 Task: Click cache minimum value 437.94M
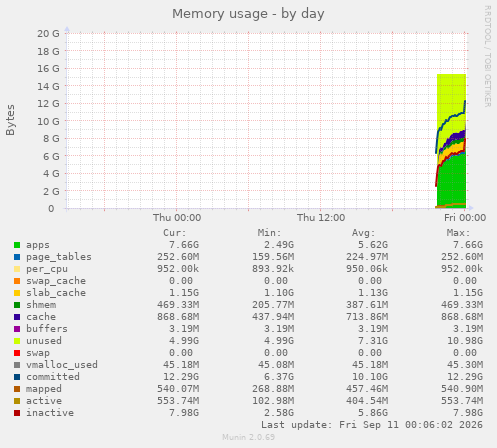pyautogui.click(x=273, y=317)
